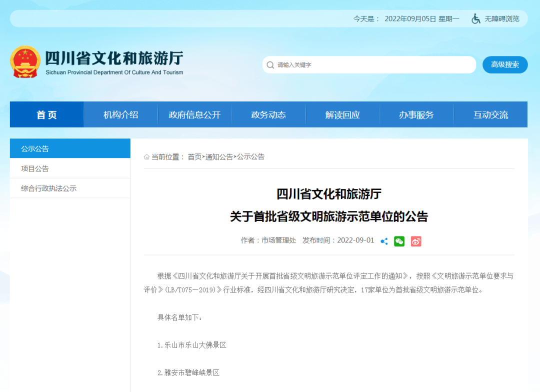Image resolution: width=540 pixels, height=392 pixels.
Task: Click 通知公告 breadcrumb link
Action: point(219,157)
